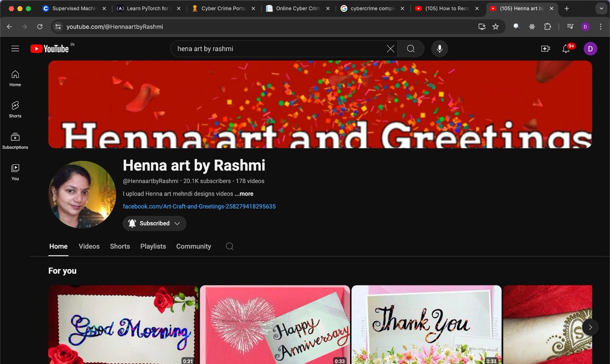Open the Subscribed notification dropdown
Viewport: 610px width, 364px height.
point(155,223)
